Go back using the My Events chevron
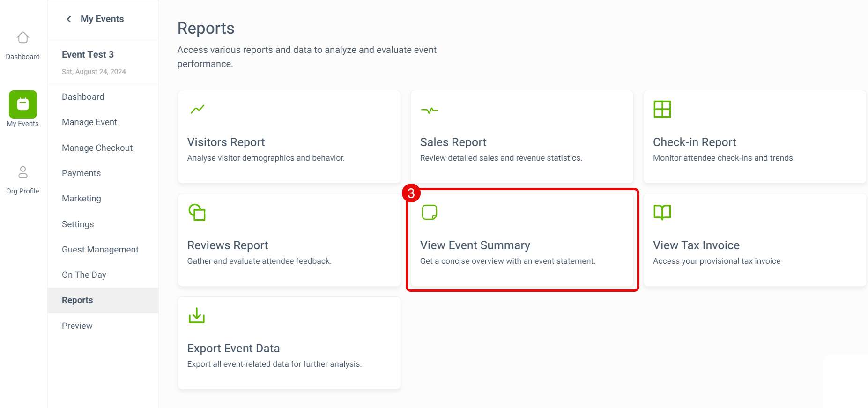This screenshot has width=868, height=408. pyautogui.click(x=69, y=19)
